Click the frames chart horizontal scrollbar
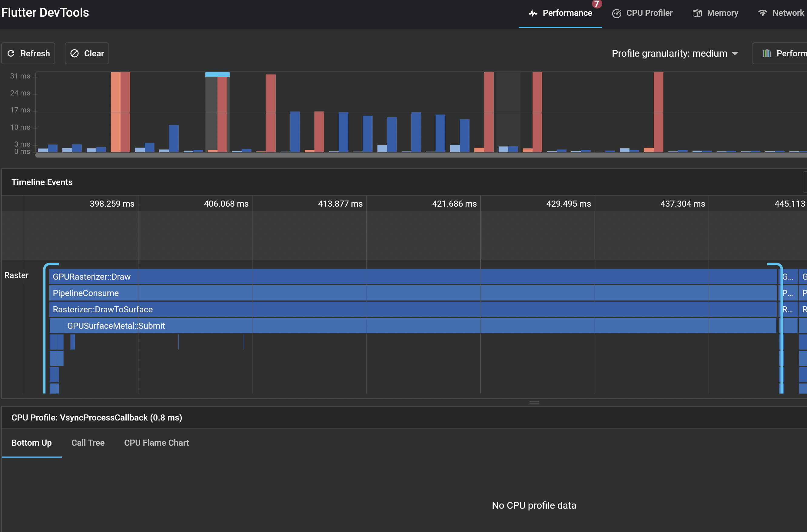807x532 pixels. pyautogui.click(x=407, y=155)
